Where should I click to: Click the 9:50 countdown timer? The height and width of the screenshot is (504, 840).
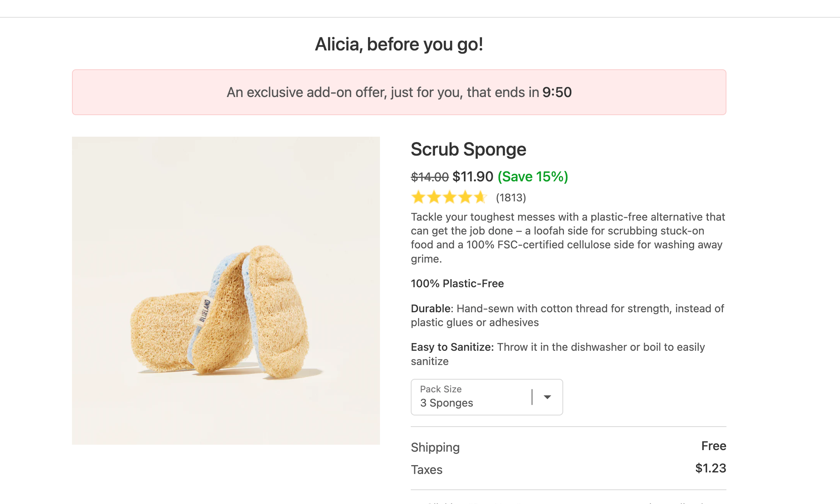point(557,92)
